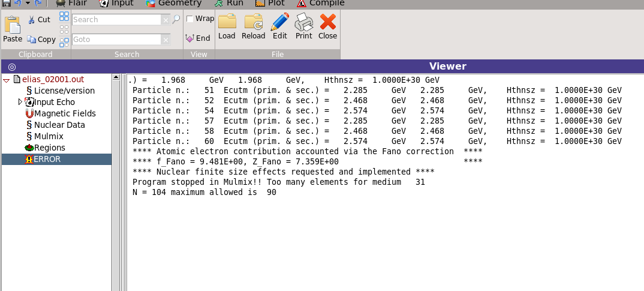Open the undo history dropdown arrow
Viewport: 644px width, 291px height.
(28, 3)
